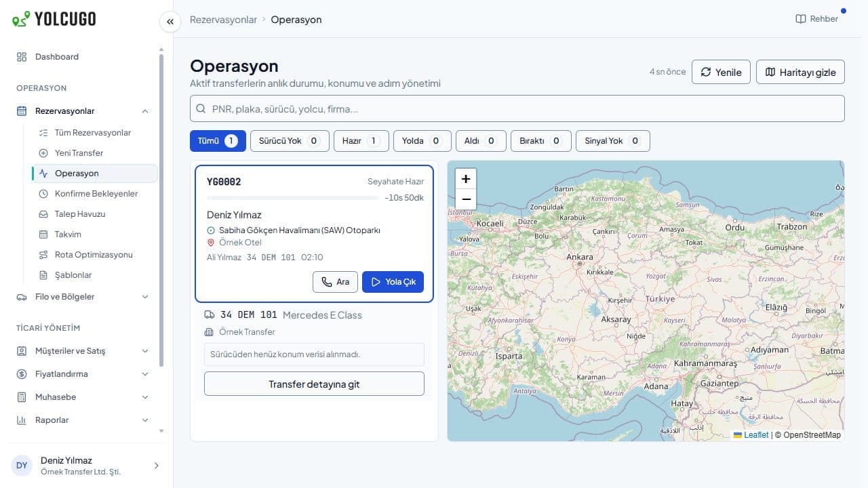This screenshot has width=868, height=488.
Task: Click the Muhasebe book icon
Action: pos(22,397)
